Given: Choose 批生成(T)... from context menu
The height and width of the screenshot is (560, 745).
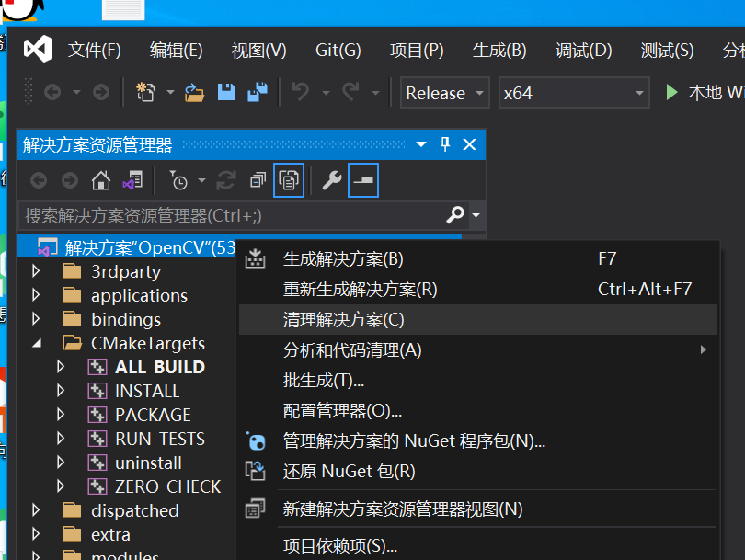Looking at the screenshot, I should coord(478,381).
